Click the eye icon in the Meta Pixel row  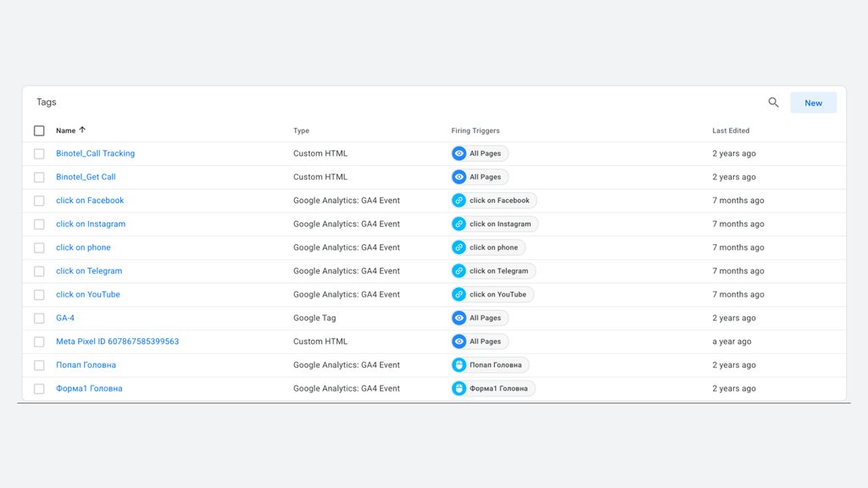click(x=459, y=341)
